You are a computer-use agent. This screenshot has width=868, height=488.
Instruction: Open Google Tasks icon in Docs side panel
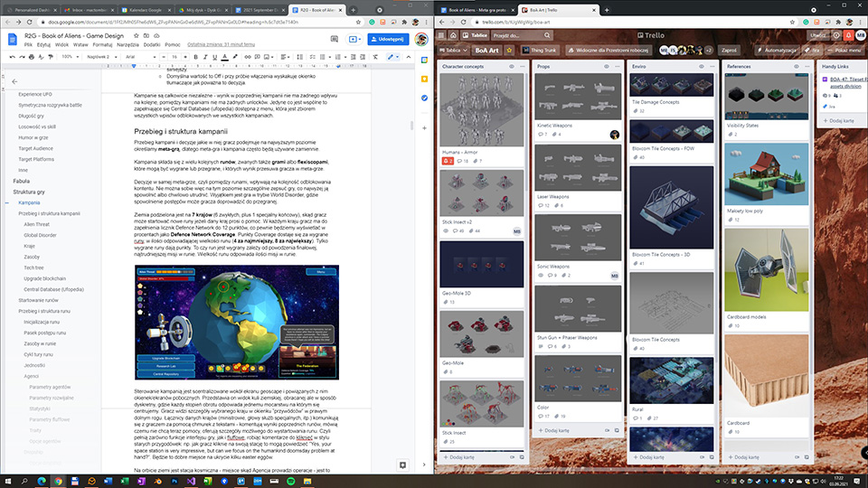(x=425, y=98)
